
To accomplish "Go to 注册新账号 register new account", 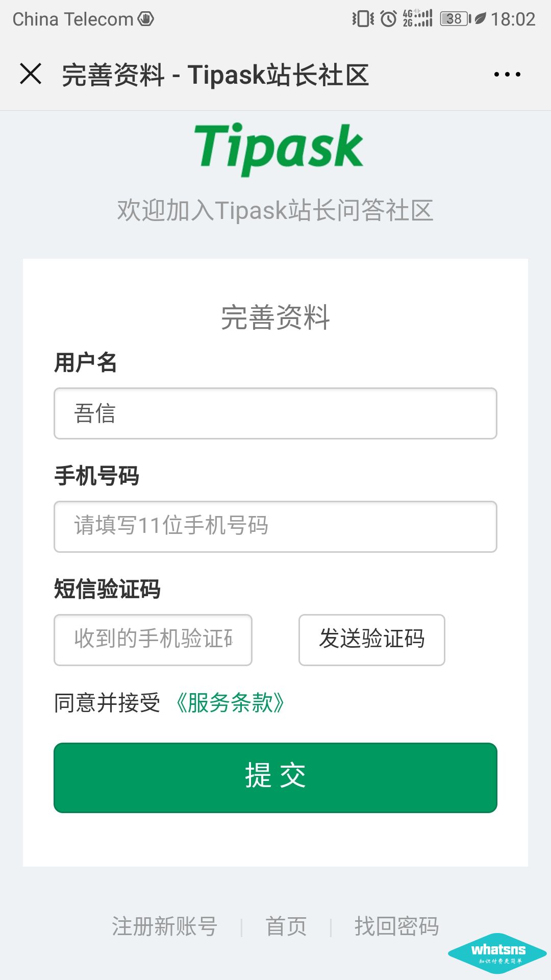I will click(165, 926).
